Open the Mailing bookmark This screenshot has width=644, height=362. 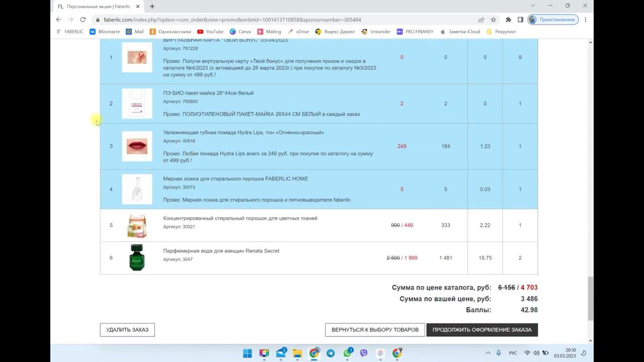tap(269, 32)
